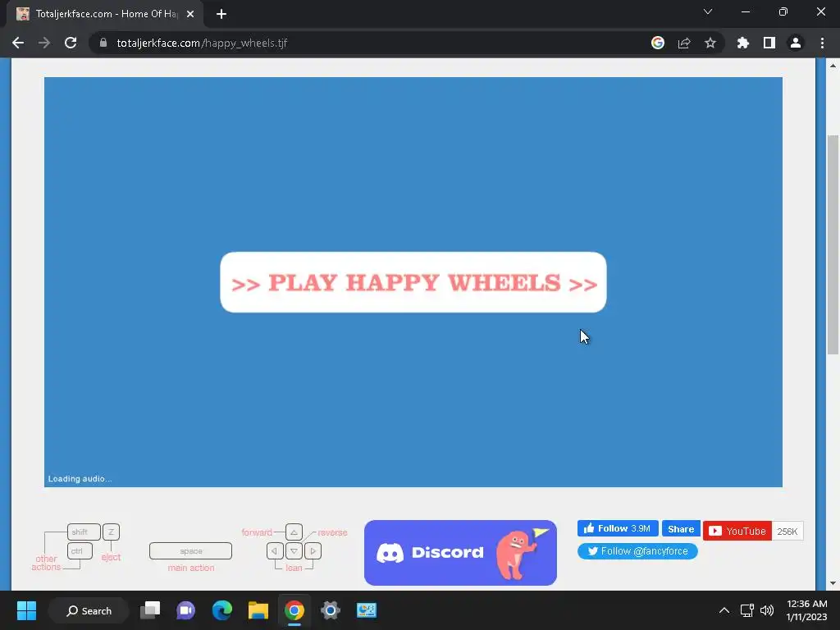Screen dimensions: 840x630
Task: Click the page vertical scrollbar thumb
Action: pyautogui.click(x=833, y=244)
